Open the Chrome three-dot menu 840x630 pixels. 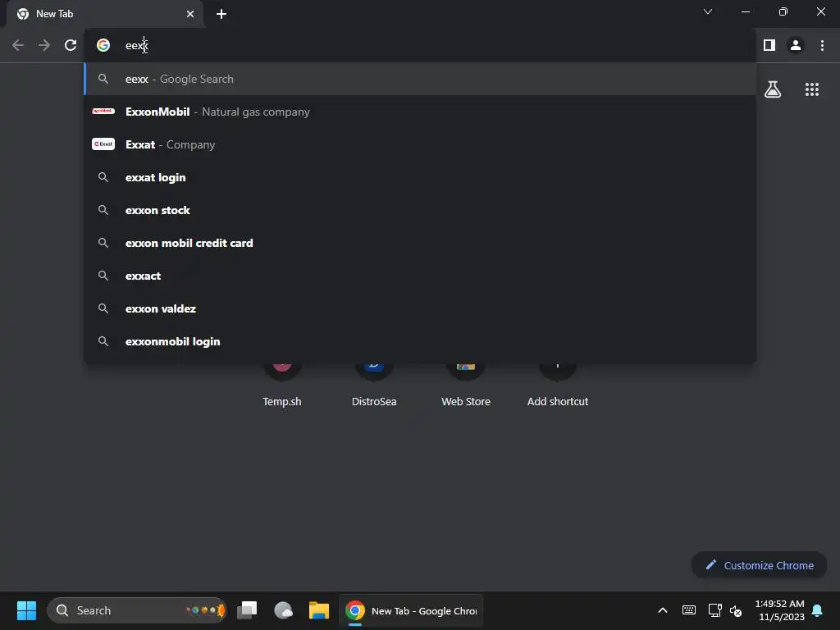pos(822,46)
